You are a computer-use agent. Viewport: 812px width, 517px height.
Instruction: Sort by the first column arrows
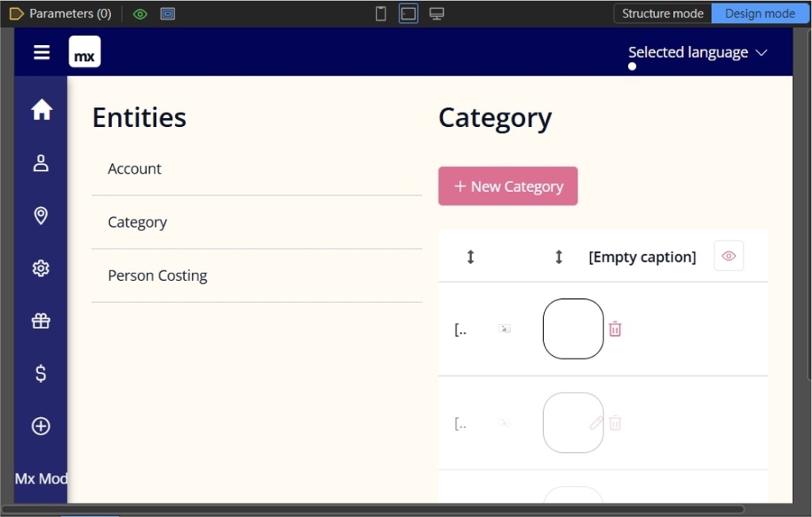click(x=471, y=257)
